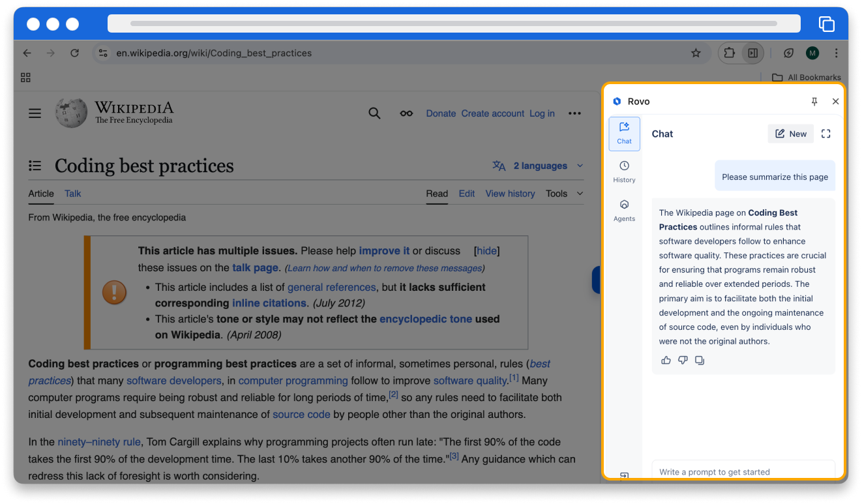862x504 pixels.
Task: Open the appearance glasses icon
Action: 406,113
